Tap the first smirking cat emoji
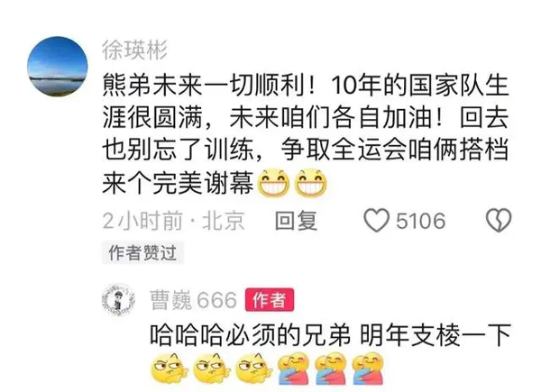Screen dimensions: 541x392 pos(170,369)
